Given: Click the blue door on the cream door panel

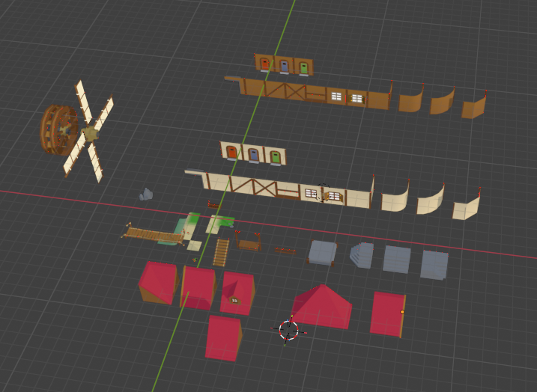Looking at the screenshot, I should click(x=254, y=156).
